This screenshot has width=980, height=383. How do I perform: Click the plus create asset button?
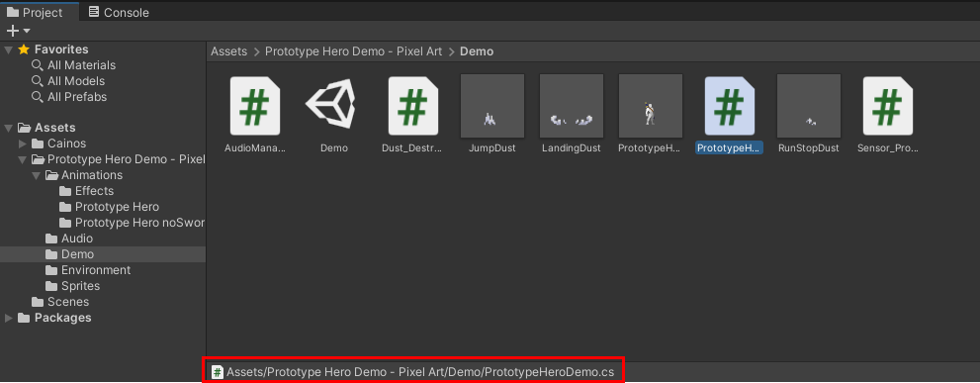[x=12, y=31]
